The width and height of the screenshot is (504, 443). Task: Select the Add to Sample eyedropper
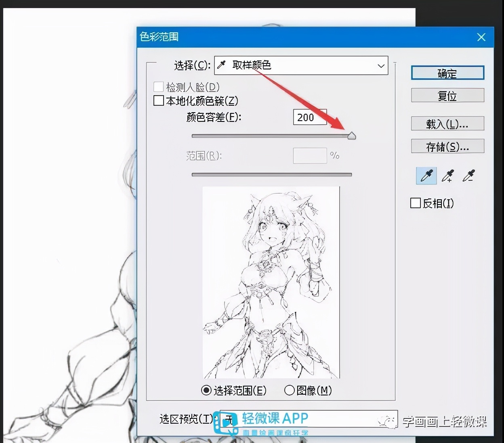tap(448, 176)
